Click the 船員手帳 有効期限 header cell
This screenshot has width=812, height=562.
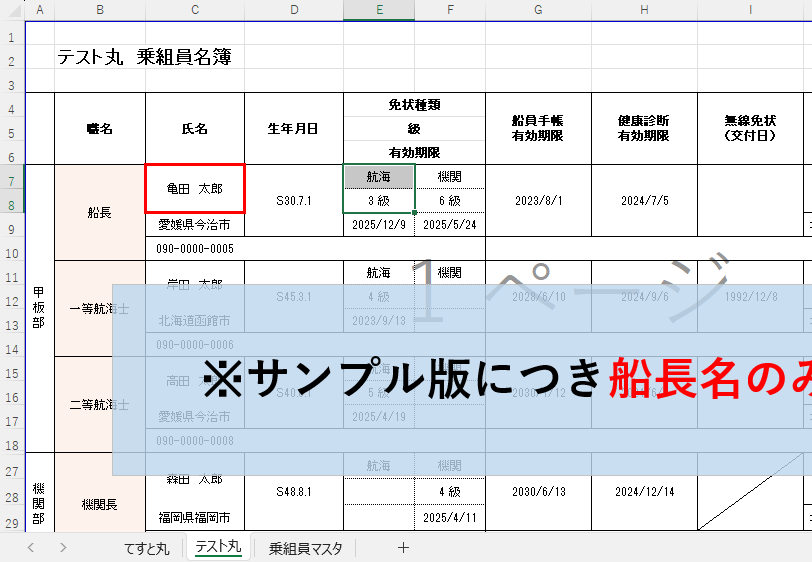click(x=538, y=128)
